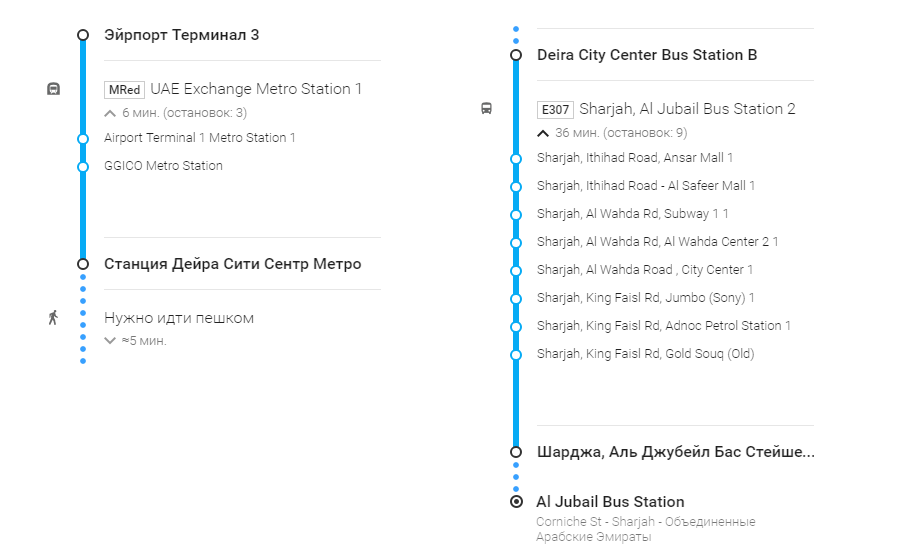Click the metro transit icon

click(x=54, y=89)
